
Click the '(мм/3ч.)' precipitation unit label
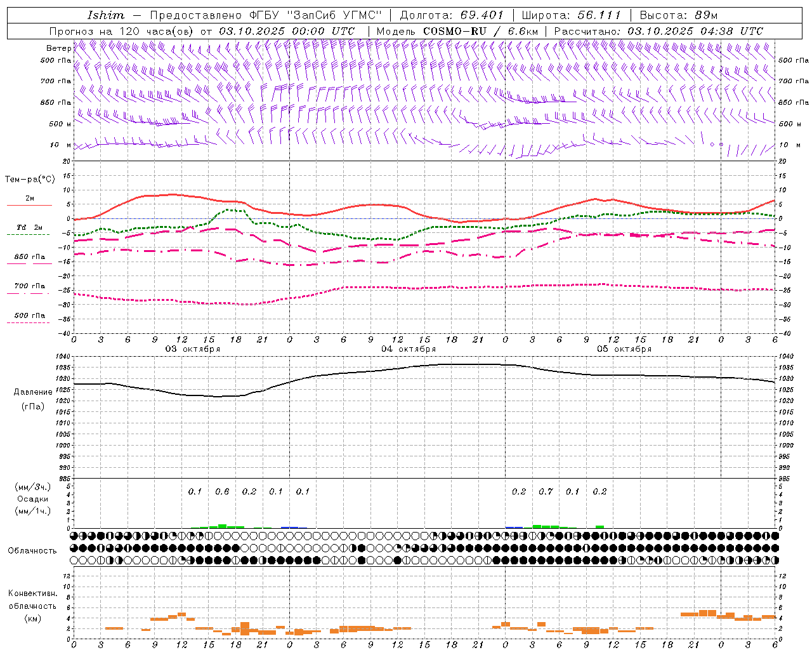pyautogui.click(x=32, y=487)
